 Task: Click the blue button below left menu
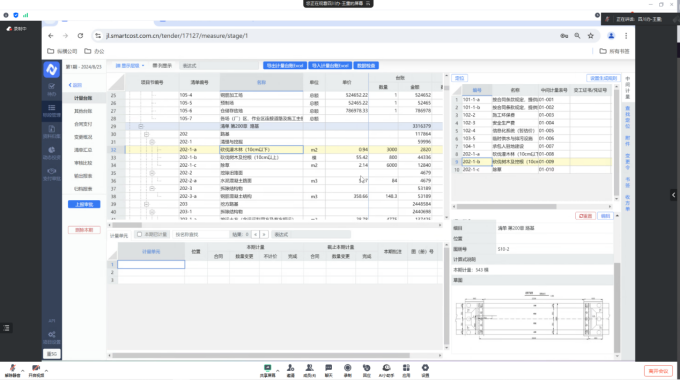click(84, 204)
